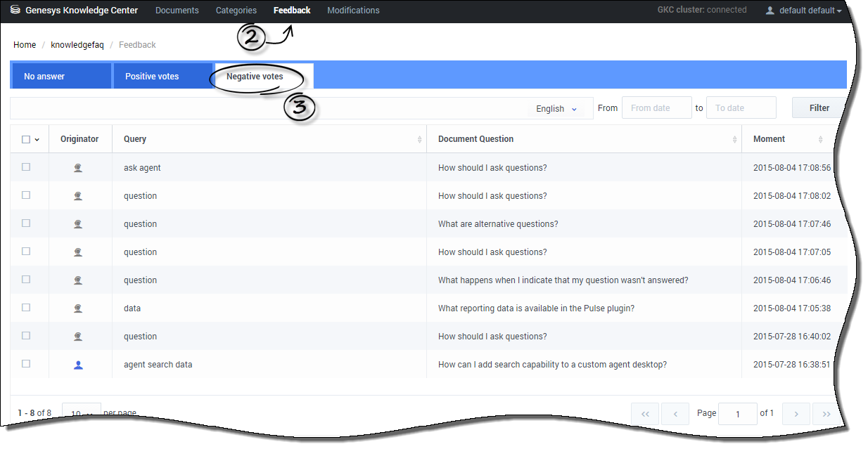Sort by the Document Question column arrows

[x=735, y=139]
